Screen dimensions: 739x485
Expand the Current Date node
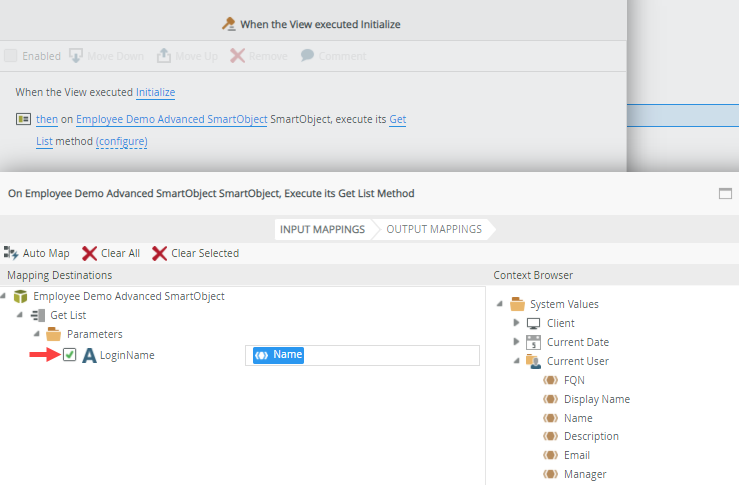pos(516,342)
